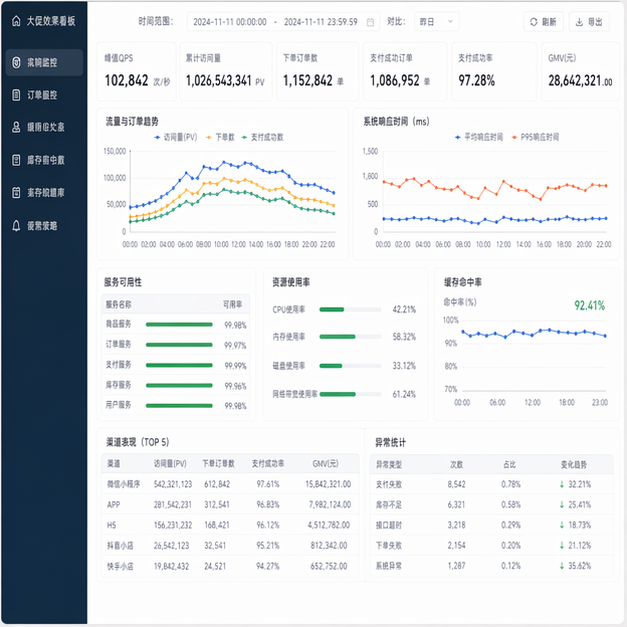
Task: Click the 抖音小店 row 访问量 26,542,123
Action: tap(171, 545)
